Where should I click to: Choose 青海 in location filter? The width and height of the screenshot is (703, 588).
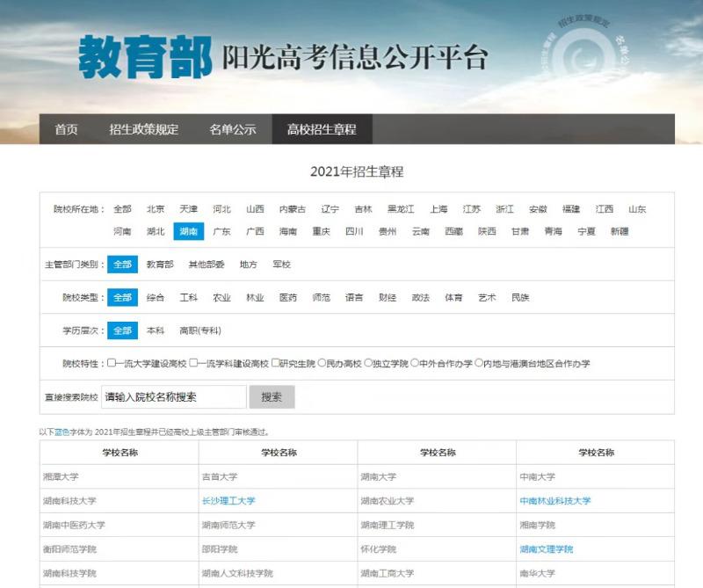pos(554,231)
